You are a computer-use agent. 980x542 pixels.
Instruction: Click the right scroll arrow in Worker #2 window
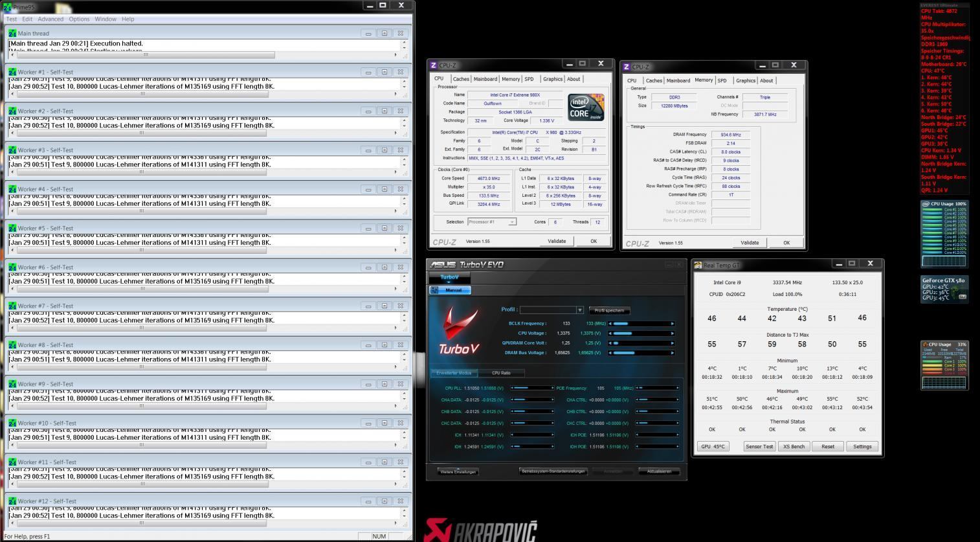(395, 133)
